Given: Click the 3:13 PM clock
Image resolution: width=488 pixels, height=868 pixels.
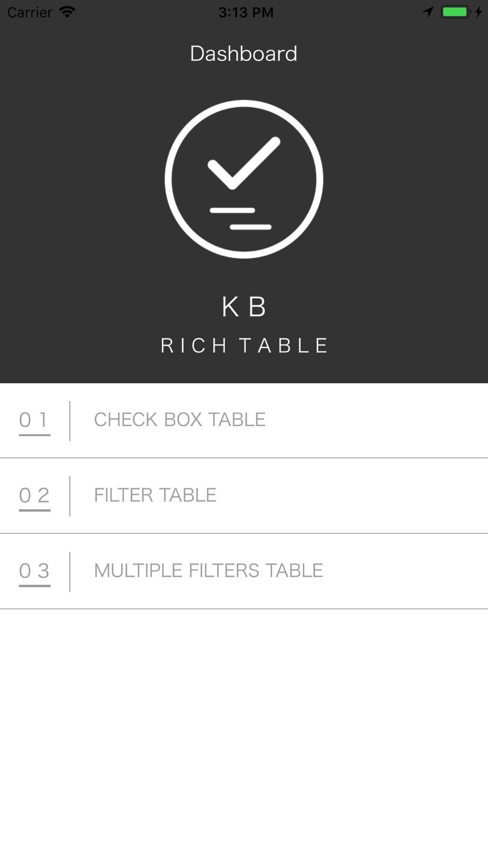Looking at the screenshot, I should tap(245, 12).
